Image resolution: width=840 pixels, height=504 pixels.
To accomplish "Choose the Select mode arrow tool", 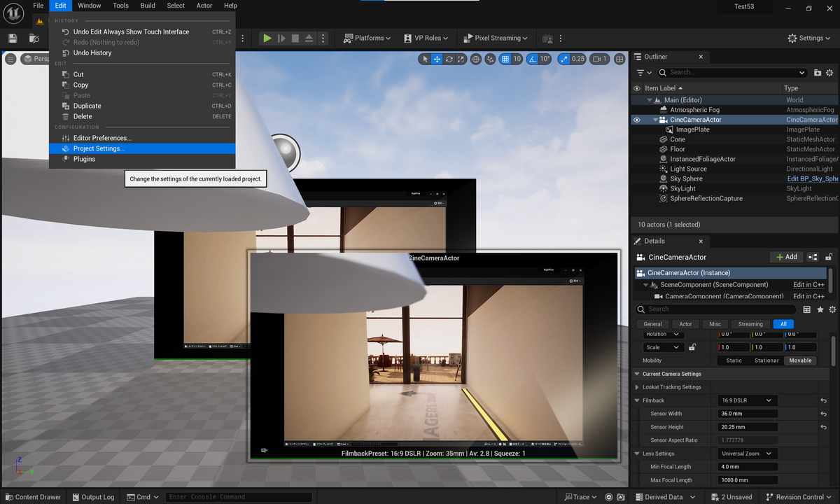I will (x=424, y=59).
